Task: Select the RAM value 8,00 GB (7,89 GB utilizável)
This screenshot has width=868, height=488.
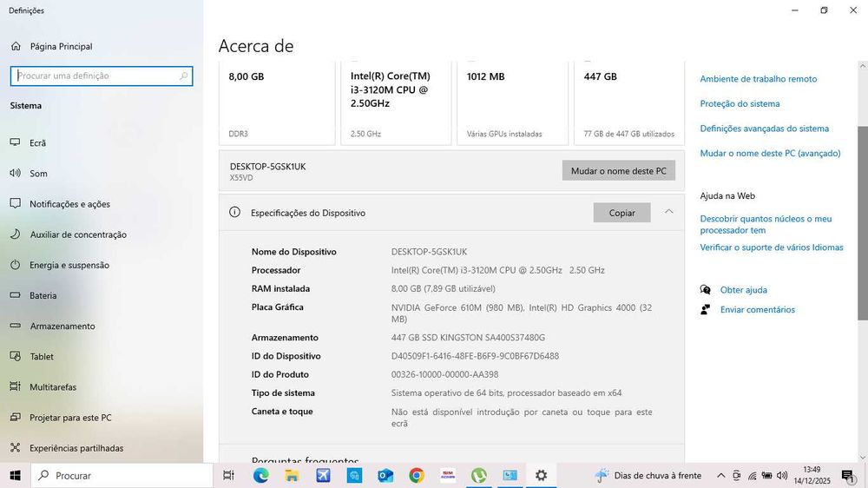Action: tap(443, 288)
